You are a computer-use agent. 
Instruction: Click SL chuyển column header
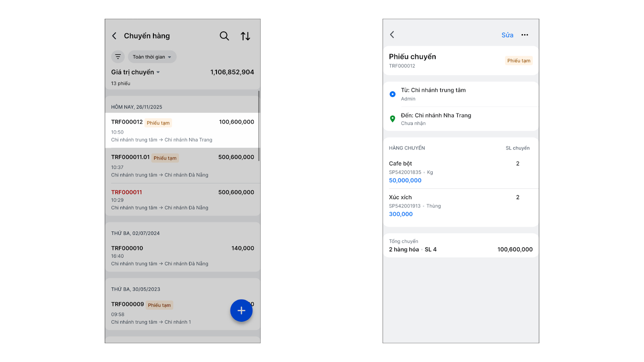click(x=518, y=148)
